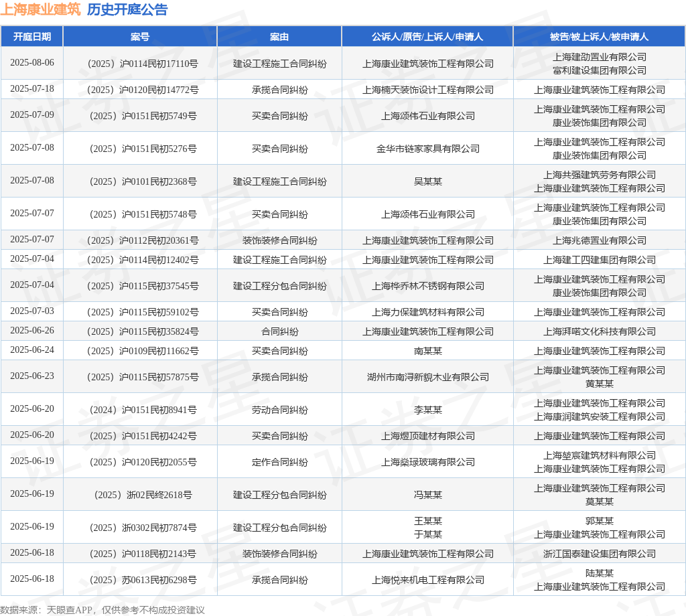Select plaintiff 上海煜顶建材有限公司
Screen dimensions: 686x616
(428, 436)
